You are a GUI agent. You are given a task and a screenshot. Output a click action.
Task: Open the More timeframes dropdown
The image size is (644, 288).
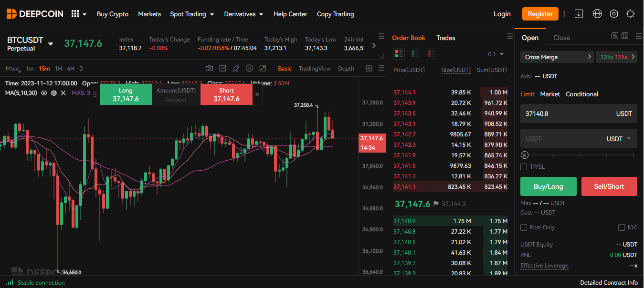pyautogui.click(x=13, y=69)
